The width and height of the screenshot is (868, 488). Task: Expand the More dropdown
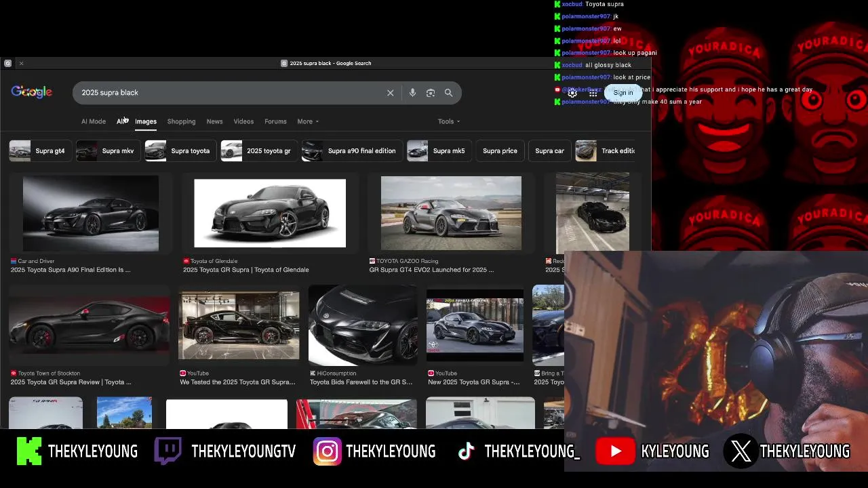tap(308, 121)
